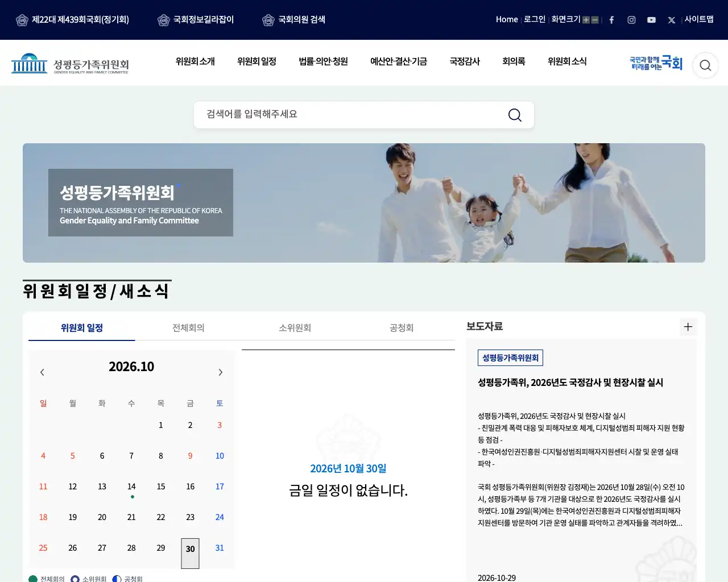728x582 pixels.
Task: Expand 보도자료 with the plus icon
Action: pos(688,327)
